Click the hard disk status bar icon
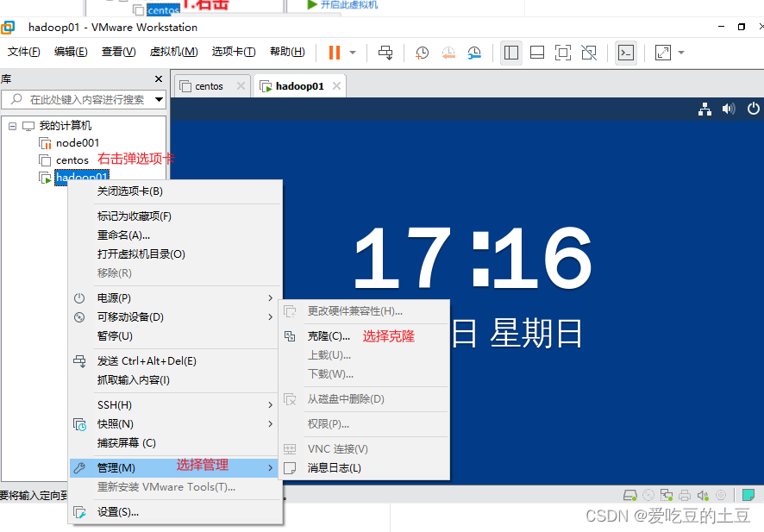 click(x=630, y=496)
